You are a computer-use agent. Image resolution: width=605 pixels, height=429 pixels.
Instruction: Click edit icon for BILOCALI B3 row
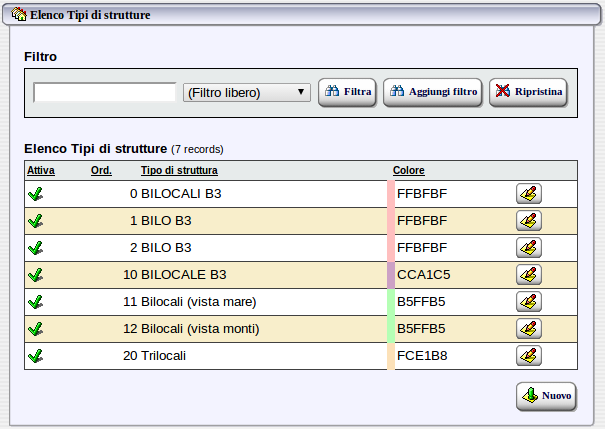(x=529, y=193)
